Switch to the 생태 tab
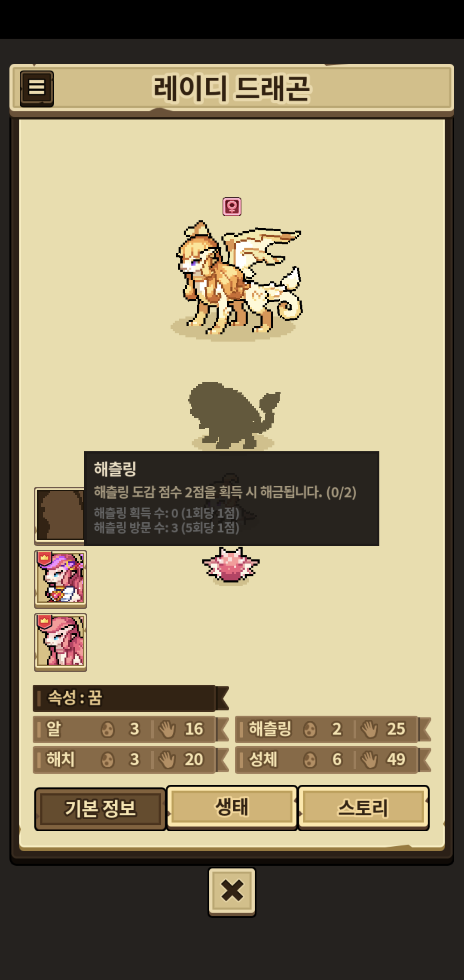This screenshot has width=464, height=980. click(x=232, y=808)
